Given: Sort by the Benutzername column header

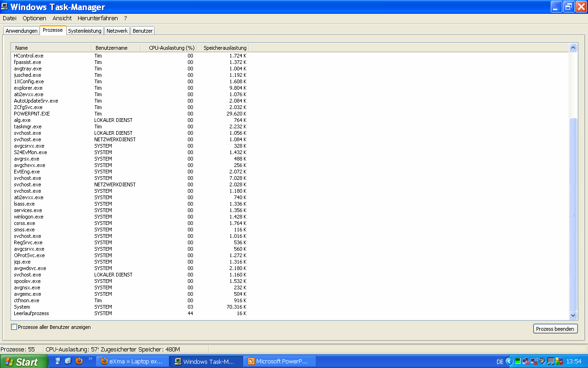Looking at the screenshot, I should (x=115, y=48).
